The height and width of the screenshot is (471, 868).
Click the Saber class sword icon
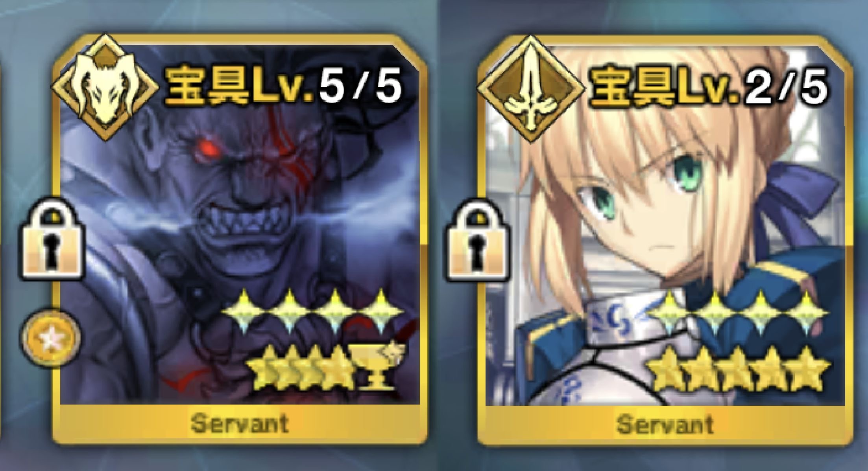pyautogui.click(x=531, y=89)
